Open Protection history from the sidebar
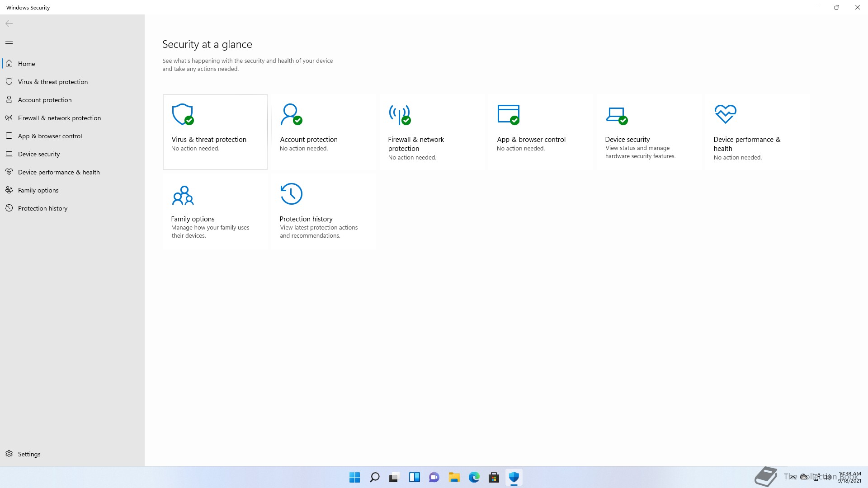Screen dimensions: 868x488 point(42,208)
